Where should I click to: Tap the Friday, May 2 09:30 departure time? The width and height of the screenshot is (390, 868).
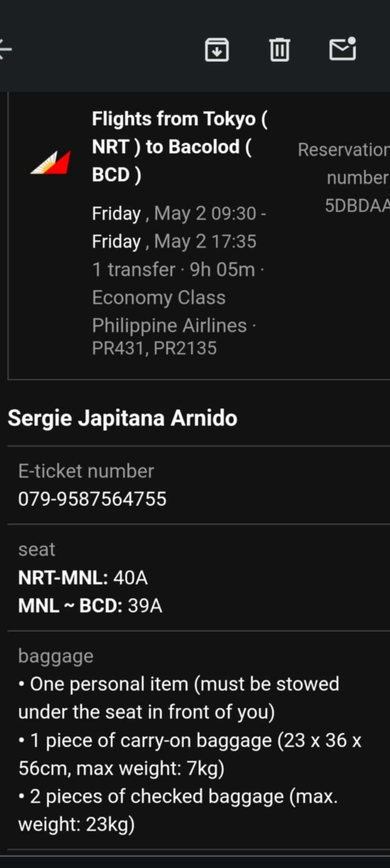[x=179, y=214]
